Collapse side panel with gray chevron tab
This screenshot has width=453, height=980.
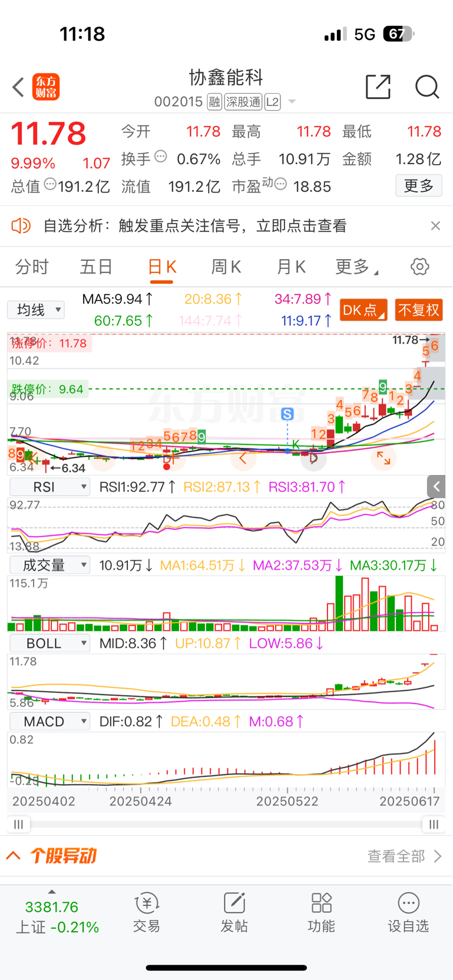(436, 486)
